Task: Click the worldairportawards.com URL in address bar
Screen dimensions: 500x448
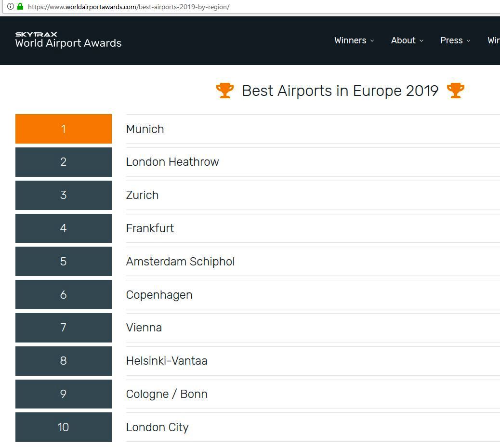Action: tap(129, 7)
